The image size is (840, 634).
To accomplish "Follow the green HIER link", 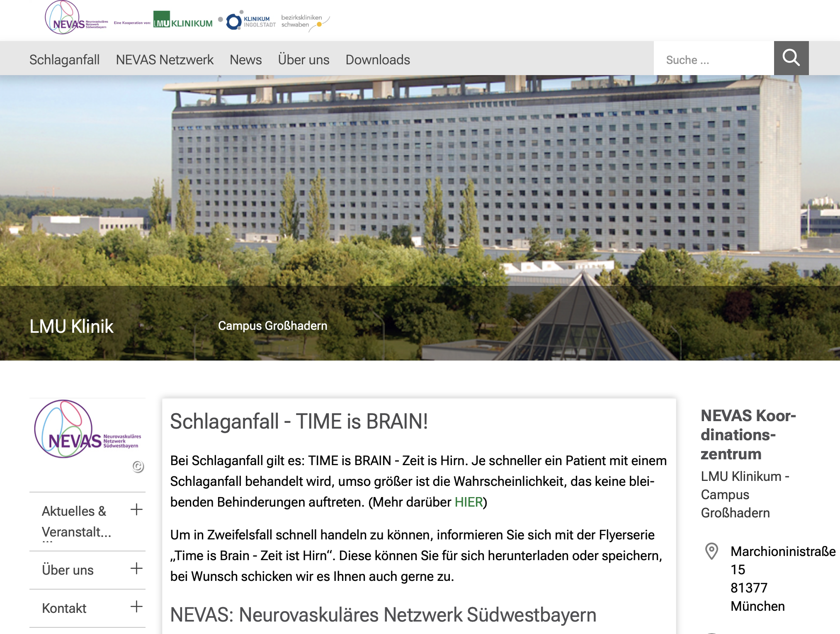I will [x=469, y=502].
